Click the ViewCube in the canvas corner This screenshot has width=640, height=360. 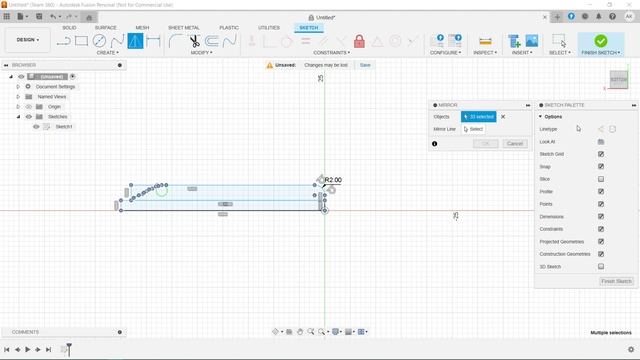[x=618, y=80]
